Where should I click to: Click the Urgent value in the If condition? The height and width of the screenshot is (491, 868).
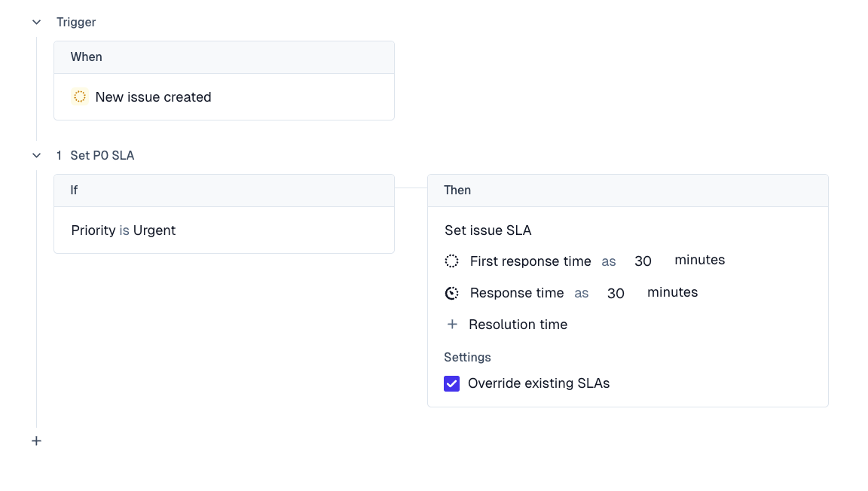coord(154,230)
